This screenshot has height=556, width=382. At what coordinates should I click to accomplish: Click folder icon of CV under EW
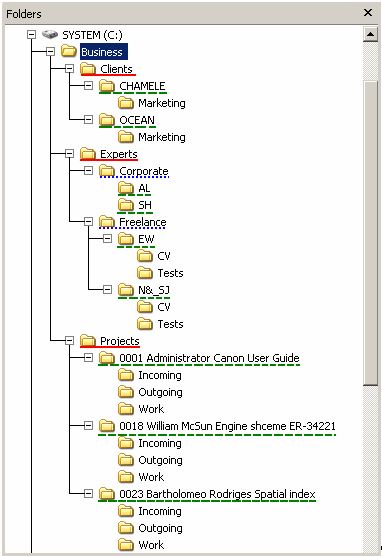click(145, 255)
